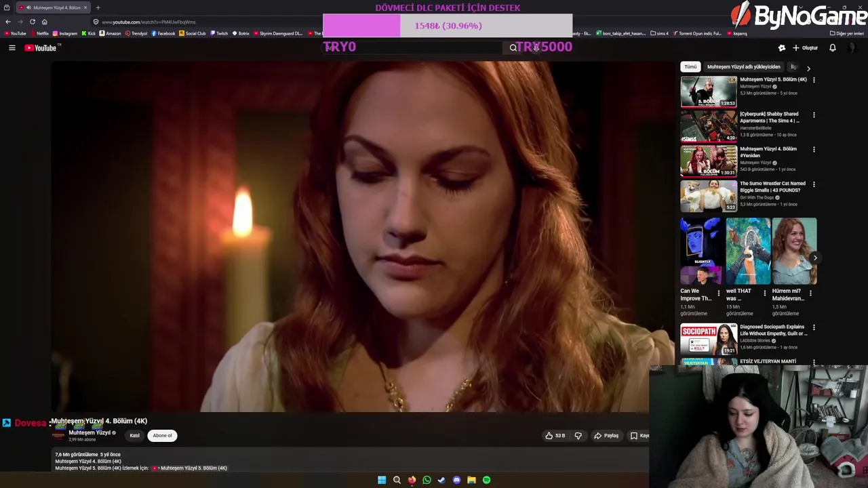
Task: Open the sims 4 bookmark folder
Action: point(659,33)
